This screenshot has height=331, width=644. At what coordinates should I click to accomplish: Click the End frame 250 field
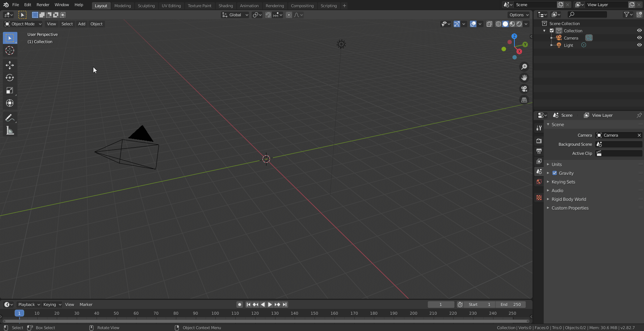[510, 305]
